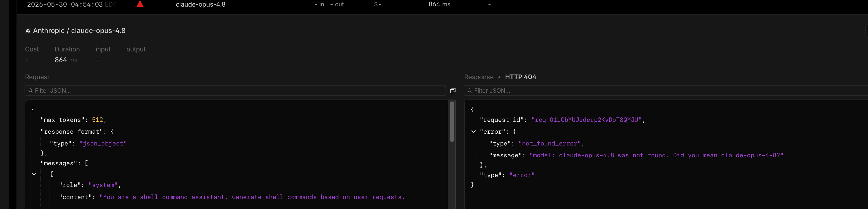
Task: Click the "input" stat label
Action: (x=103, y=49)
